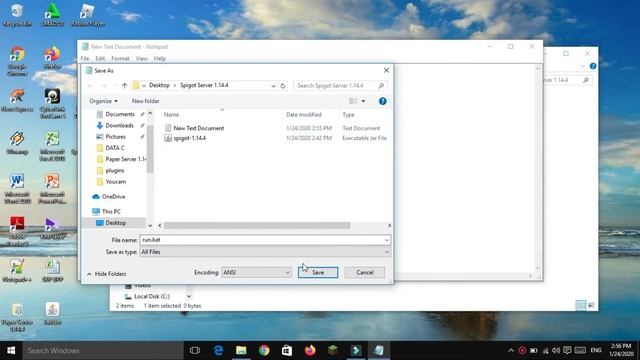Viewport: 640px width, 360px height.
Task: Open the Encoding ANSI dropdown
Action: tap(256, 272)
